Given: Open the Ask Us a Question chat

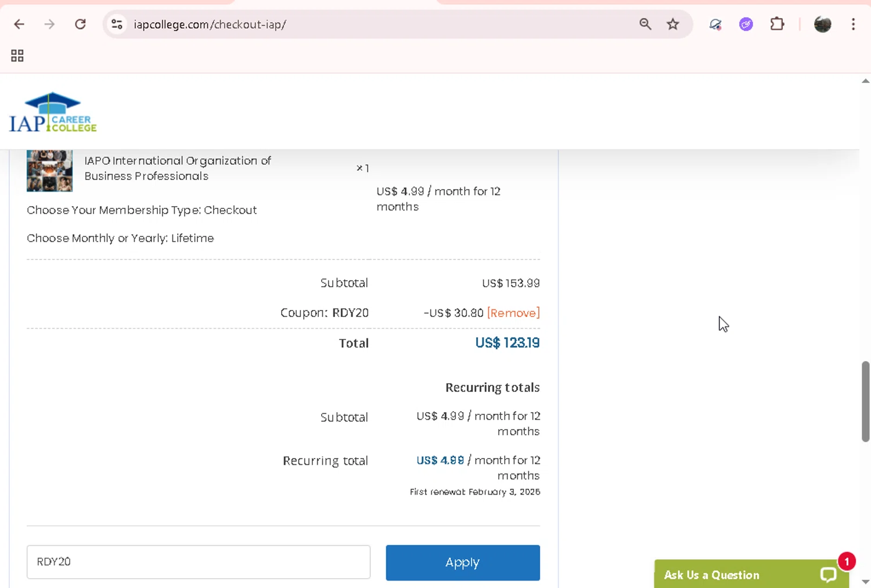Looking at the screenshot, I should point(751,574).
